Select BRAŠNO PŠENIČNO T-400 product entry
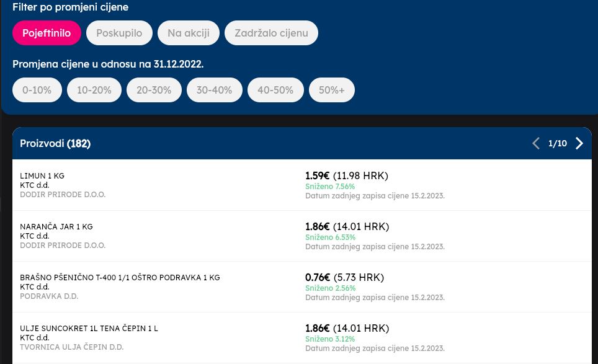Viewport: 598px width, 364px height. coord(120,278)
